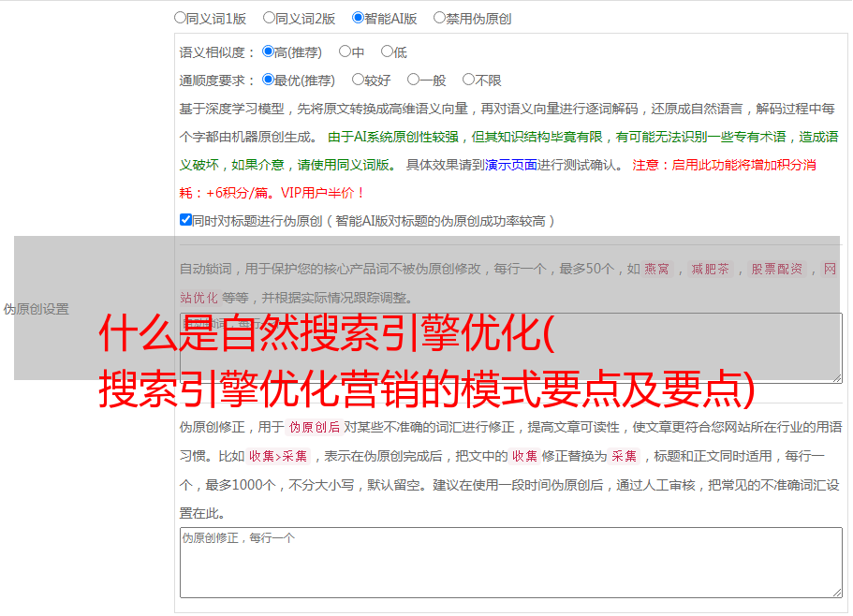Choose the 智能AI版 radio option
853x616 pixels.
click(358, 18)
